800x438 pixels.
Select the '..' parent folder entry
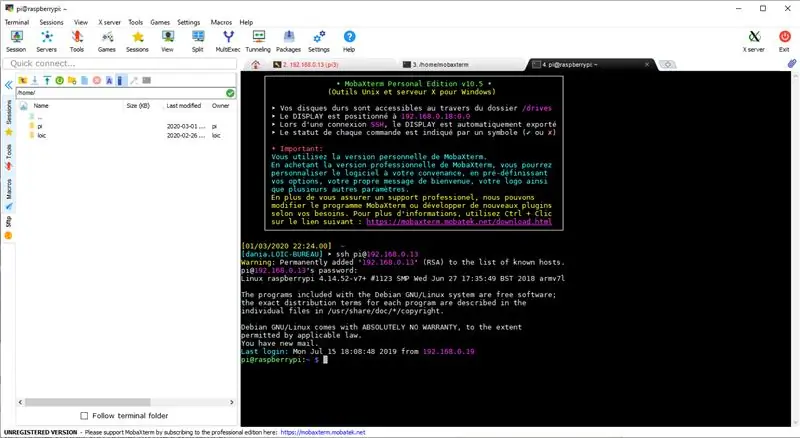click(x=39, y=117)
